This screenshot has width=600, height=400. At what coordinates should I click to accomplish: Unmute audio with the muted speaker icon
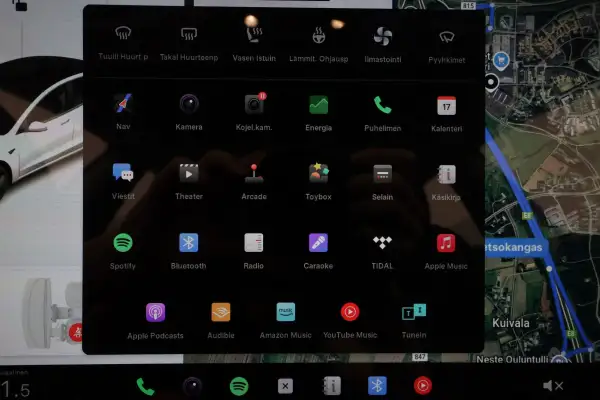tap(553, 386)
